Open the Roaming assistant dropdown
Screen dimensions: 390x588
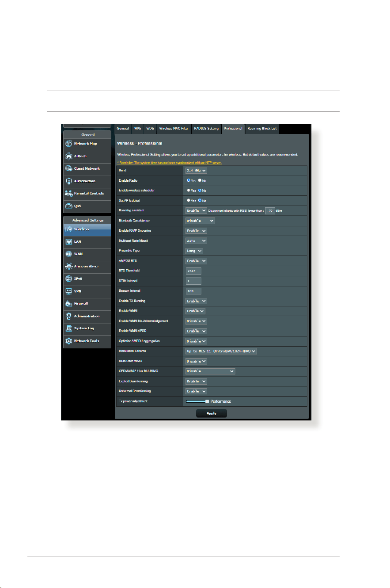196,210
